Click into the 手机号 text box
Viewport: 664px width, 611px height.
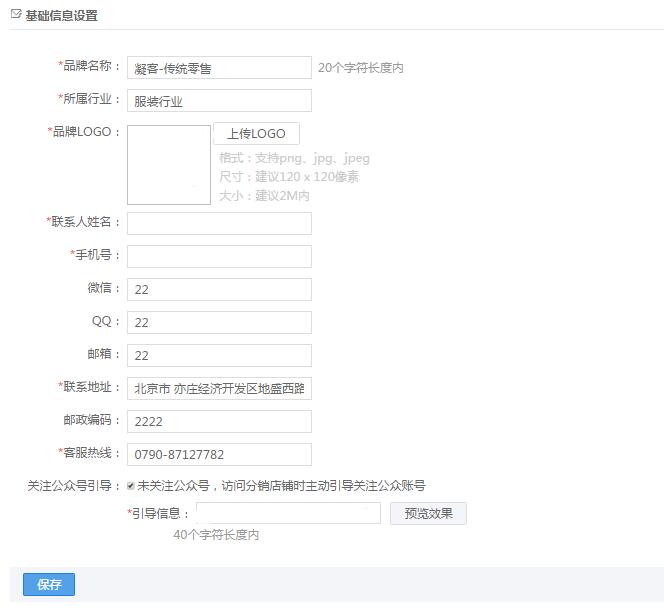(219, 256)
